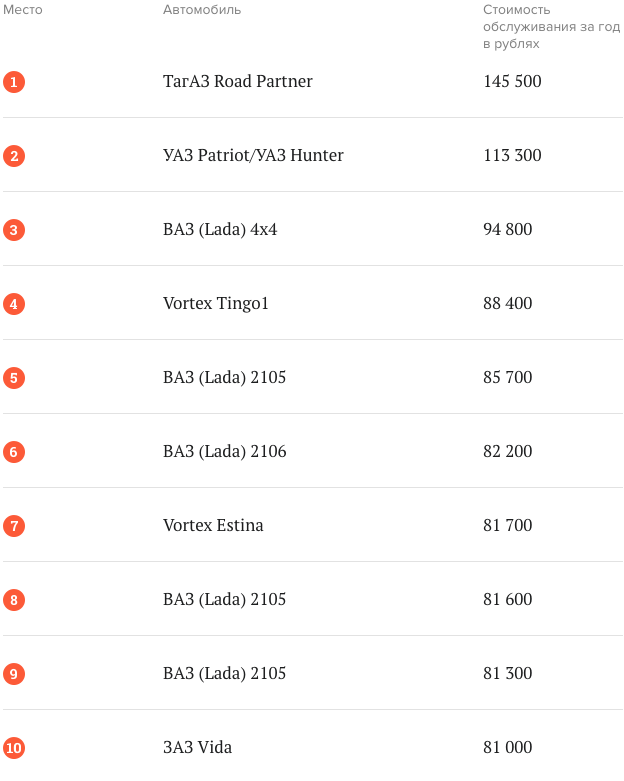Click the Автомобиль column header
The width and height of the screenshot is (624, 781).
click(202, 10)
